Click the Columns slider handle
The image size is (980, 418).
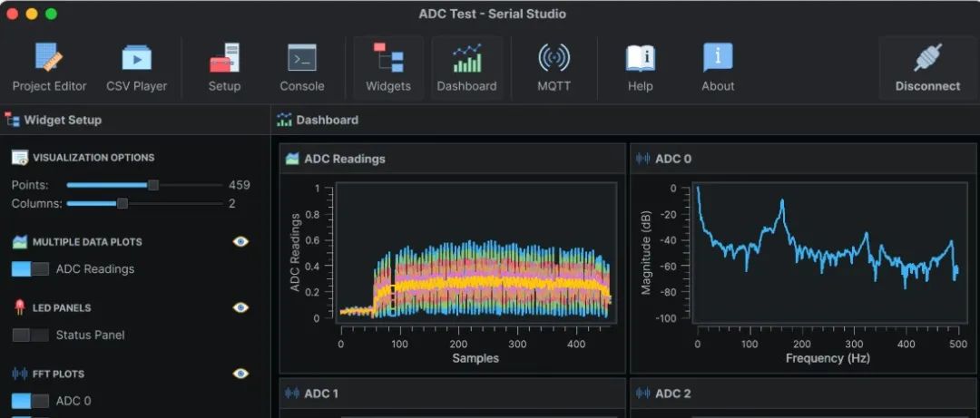tap(122, 204)
